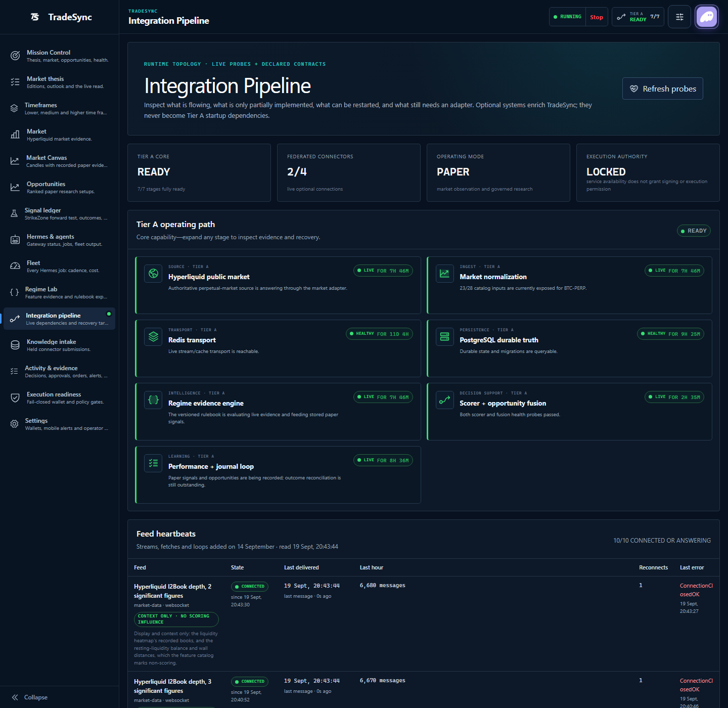Expand the Hyperliquid public market stage

point(278,285)
